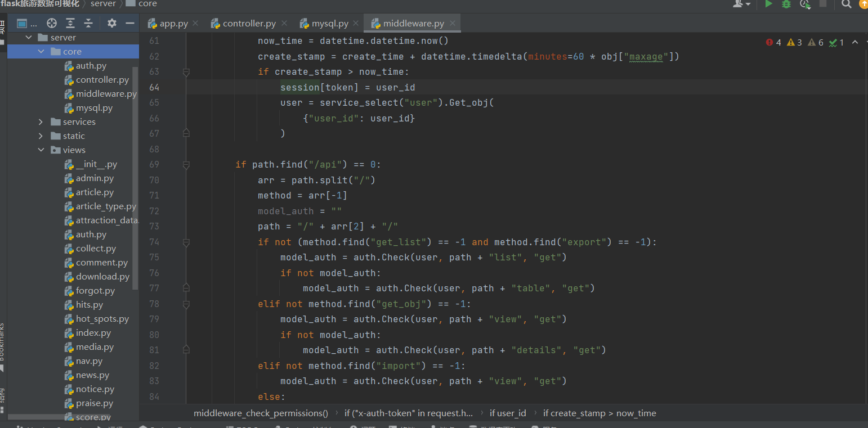The image size is (868, 428).
Task: Click line number 64 in gutter
Action: tap(154, 87)
